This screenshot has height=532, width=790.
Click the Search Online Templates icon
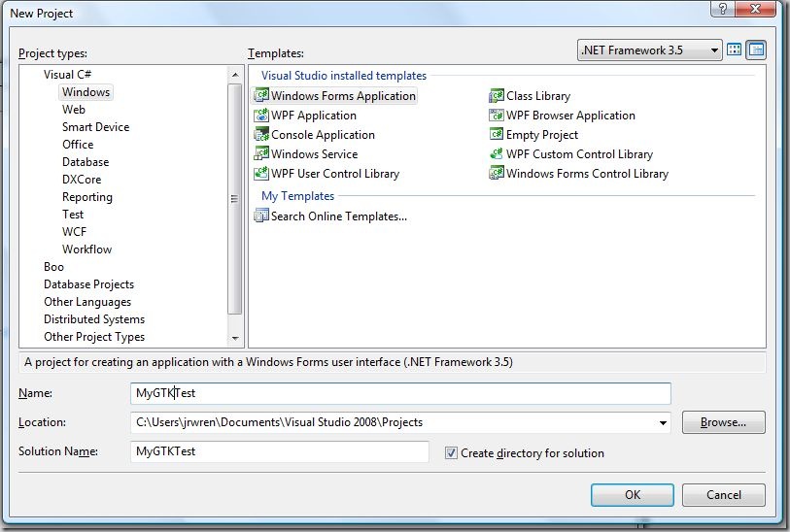click(x=261, y=216)
